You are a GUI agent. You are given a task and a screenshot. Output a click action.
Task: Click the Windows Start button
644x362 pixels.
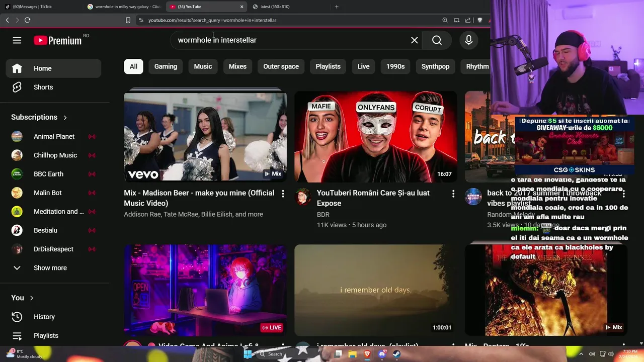pos(248,354)
